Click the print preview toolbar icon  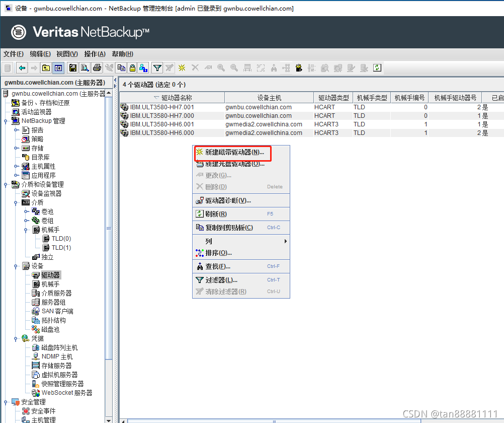[85, 68]
